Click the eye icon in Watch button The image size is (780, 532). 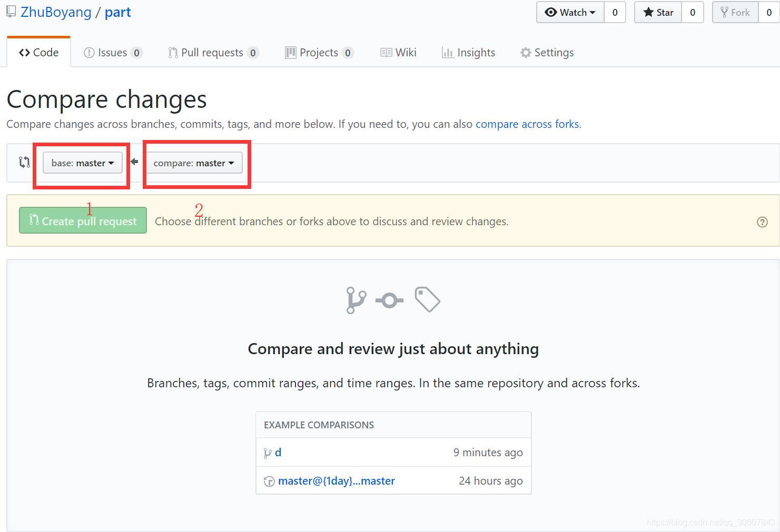click(x=551, y=12)
